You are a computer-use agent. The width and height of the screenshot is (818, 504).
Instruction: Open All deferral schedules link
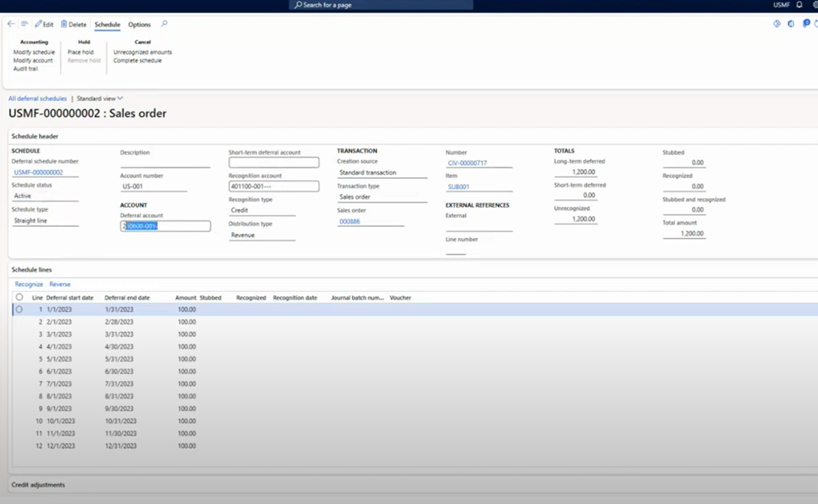(x=38, y=99)
